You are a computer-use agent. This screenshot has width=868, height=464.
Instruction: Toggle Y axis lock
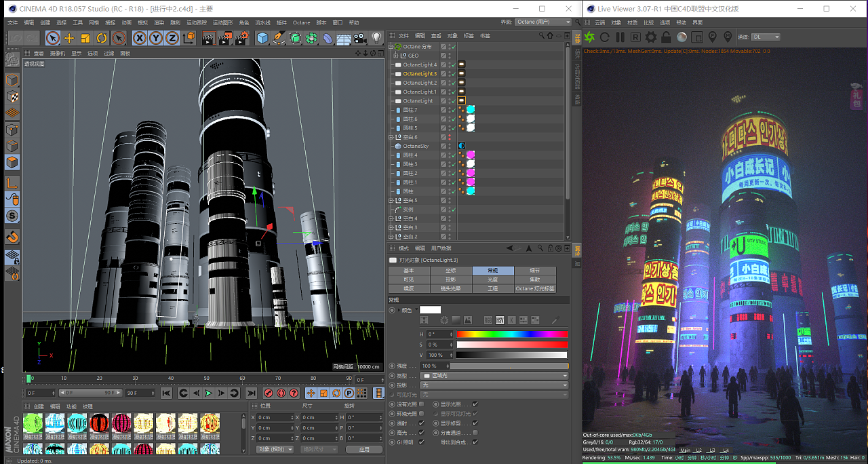pyautogui.click(x=156, y=38)
